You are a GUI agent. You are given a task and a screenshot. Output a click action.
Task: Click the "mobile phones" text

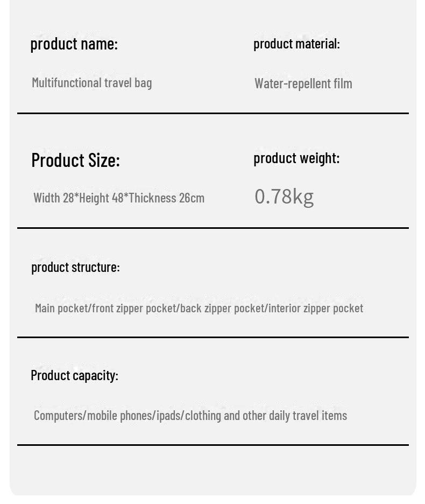pos(120,416)
